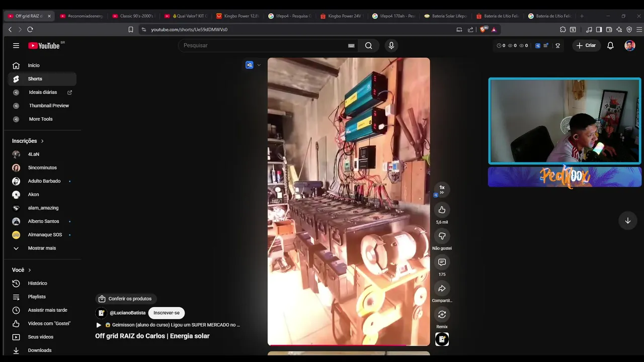
Task: Open Assistir mais tarde
Action: point(42,310)
